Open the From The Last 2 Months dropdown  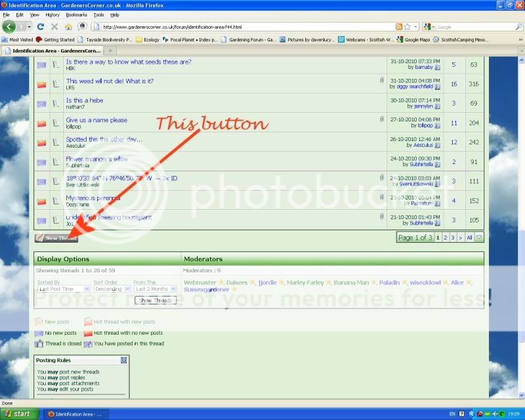(154, 289)
